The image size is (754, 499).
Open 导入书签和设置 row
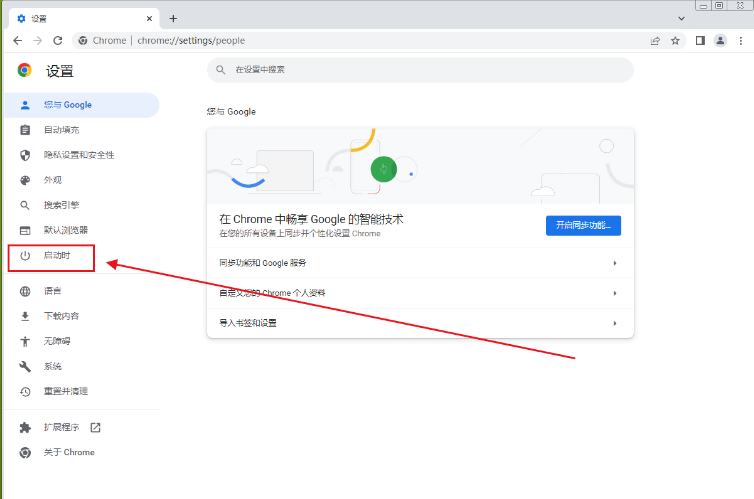coord(420,323)
